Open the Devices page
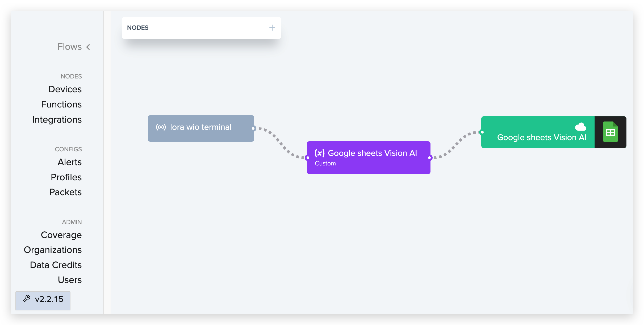Viewport: 644px width, 325px height. pos(65,89)
